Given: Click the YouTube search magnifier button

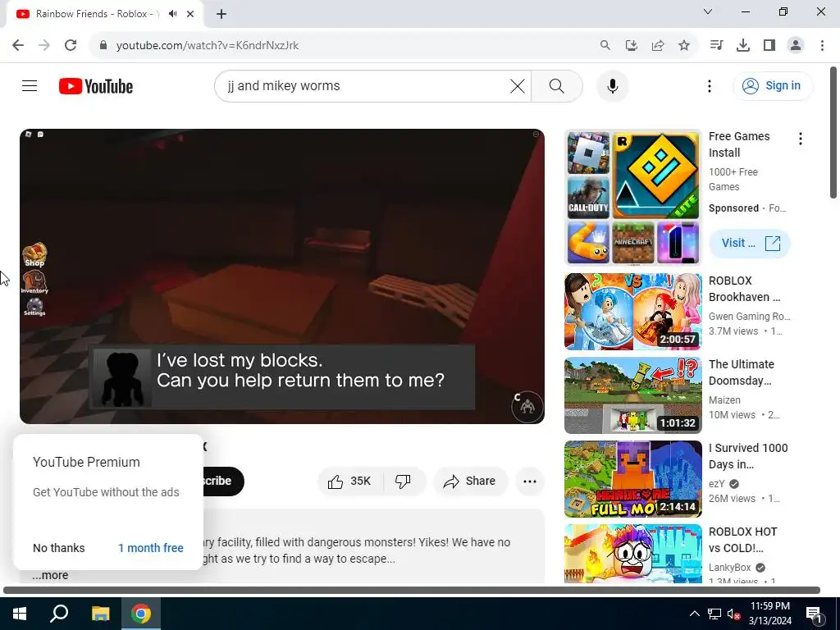Looking at the screenshot, I should 557,85.
